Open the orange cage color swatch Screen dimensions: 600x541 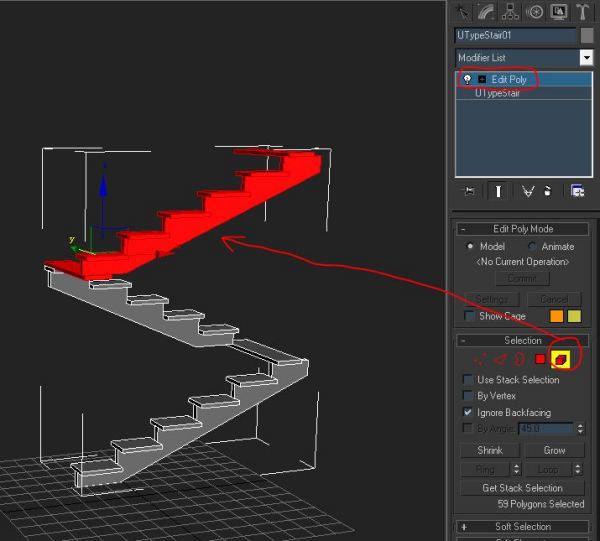pos(556,316)
